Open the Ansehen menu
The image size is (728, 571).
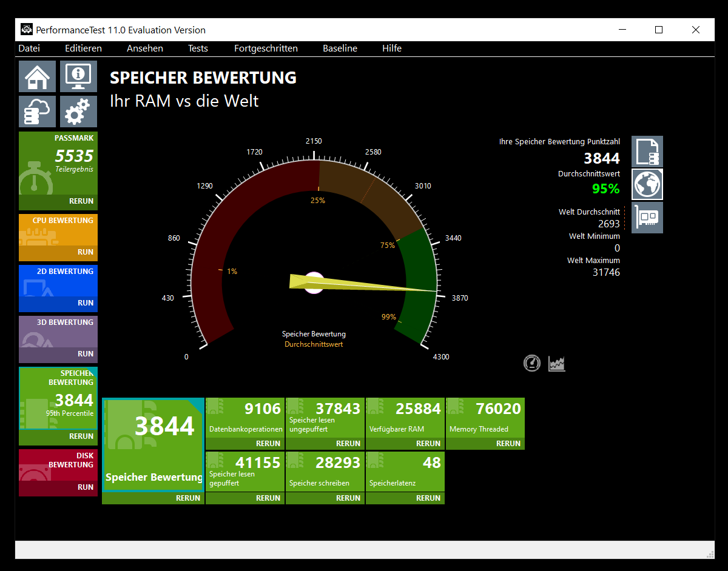click(x=145, y=48)
